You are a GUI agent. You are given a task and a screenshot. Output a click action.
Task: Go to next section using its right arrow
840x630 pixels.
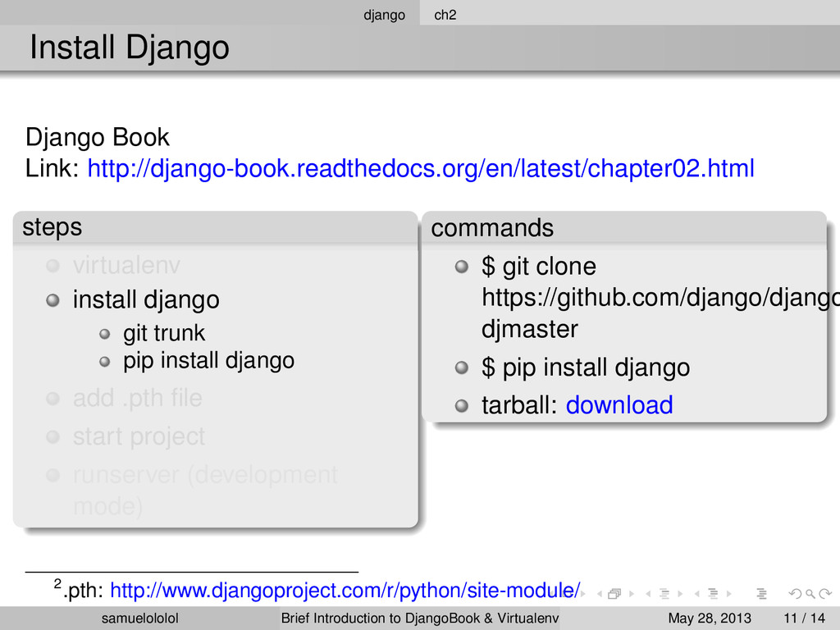click(729, 594)
